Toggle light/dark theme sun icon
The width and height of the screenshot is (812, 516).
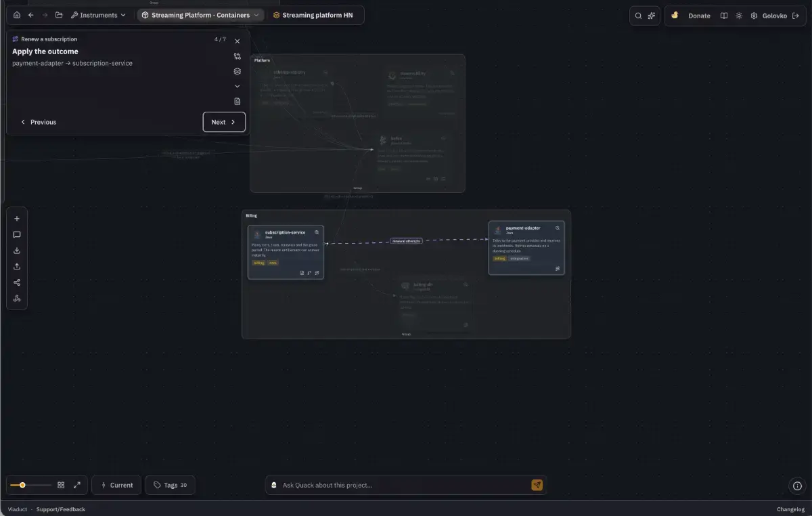click(739, 16)
